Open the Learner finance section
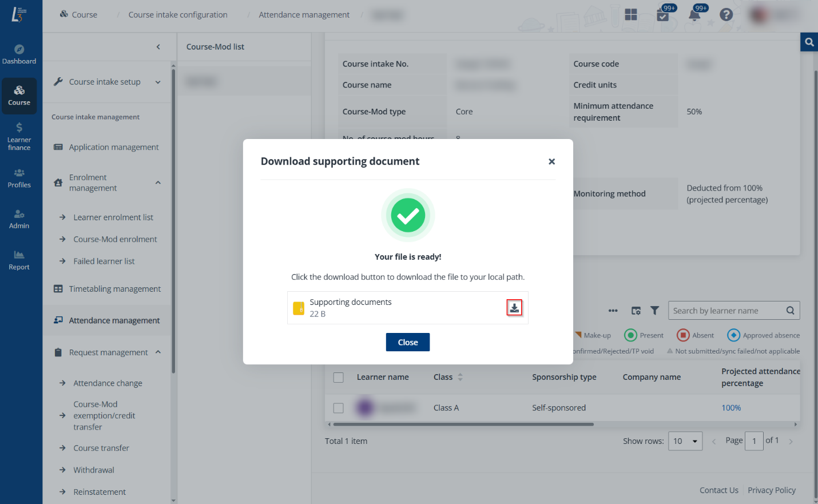This screenshot has height=504, width=818. pos(19,136)
